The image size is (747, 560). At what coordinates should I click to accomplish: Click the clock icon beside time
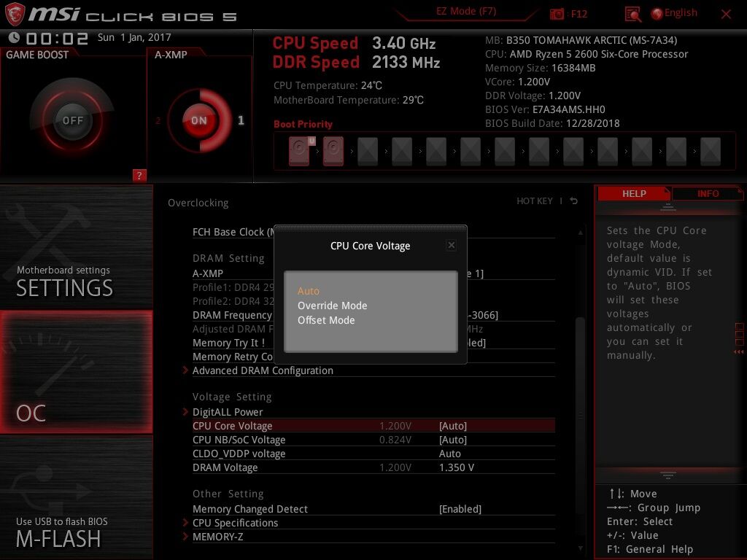[x=15, y=38]
